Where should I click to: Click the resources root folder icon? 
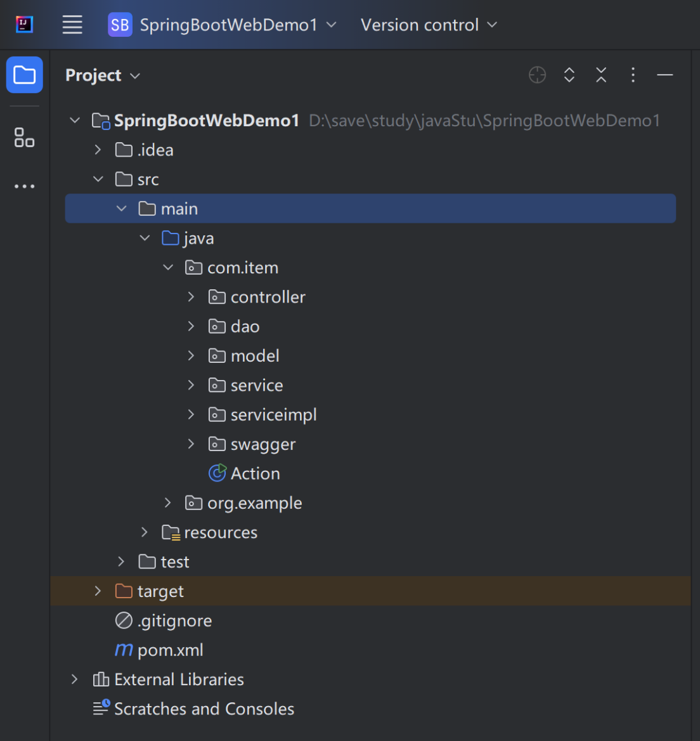[x=171, y=533]
